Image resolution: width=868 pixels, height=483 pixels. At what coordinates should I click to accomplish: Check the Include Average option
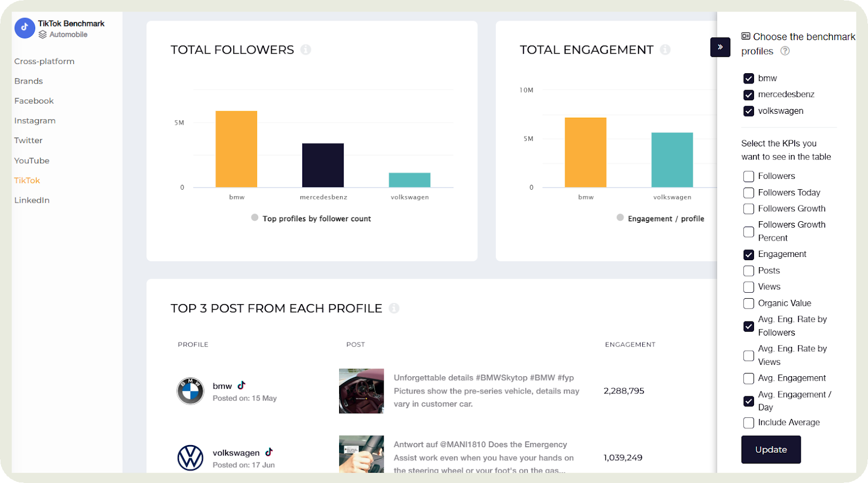coord(749,423)
